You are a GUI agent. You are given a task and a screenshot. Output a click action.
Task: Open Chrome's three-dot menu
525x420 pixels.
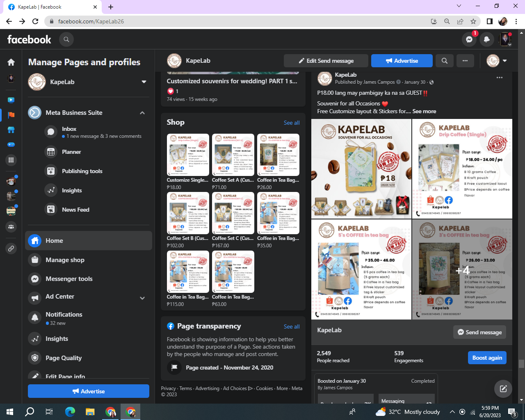(x=516, y=21)
